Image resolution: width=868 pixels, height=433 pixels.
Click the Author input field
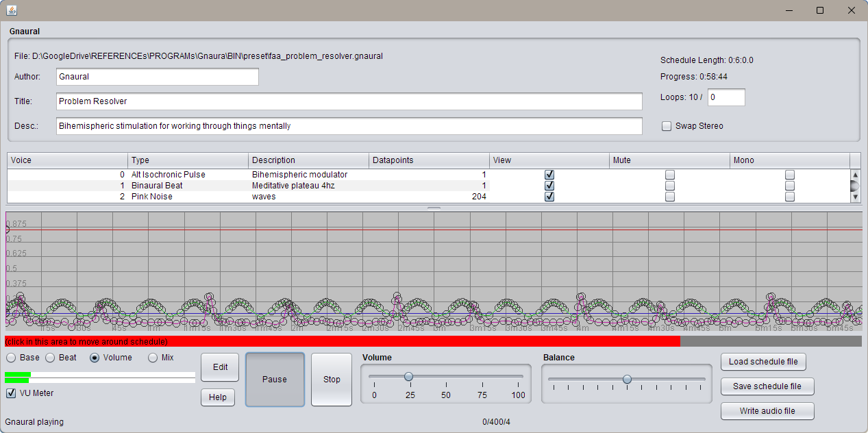tap(158, 77)
